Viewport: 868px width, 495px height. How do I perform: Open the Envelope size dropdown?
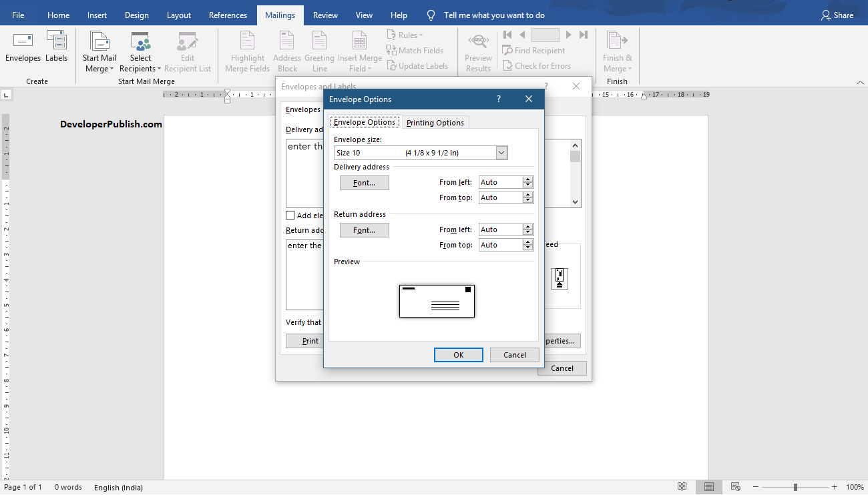pos(501,152)
